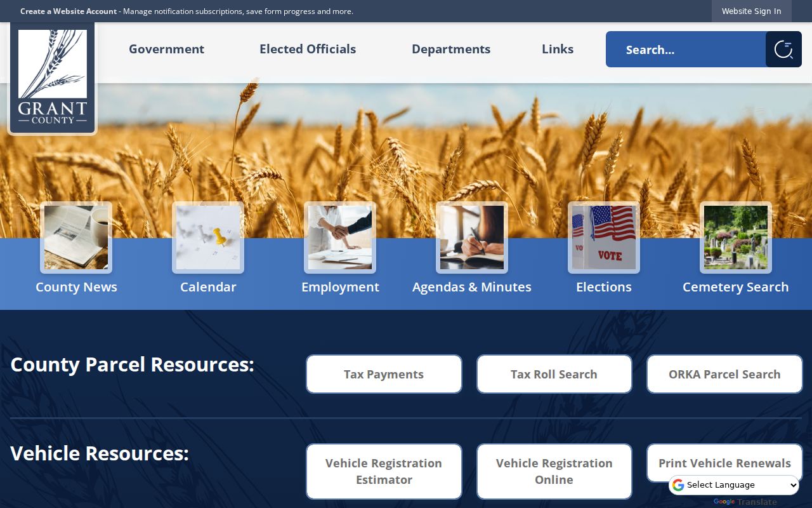Click the search magnifier icon button
Screen dimensions: 812x508
point(783,49)
